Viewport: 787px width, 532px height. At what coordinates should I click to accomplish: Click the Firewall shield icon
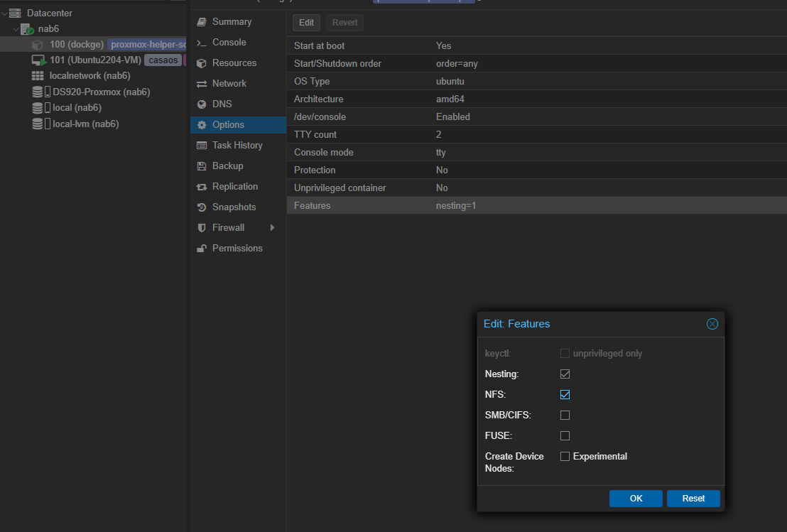pos(202,228)
